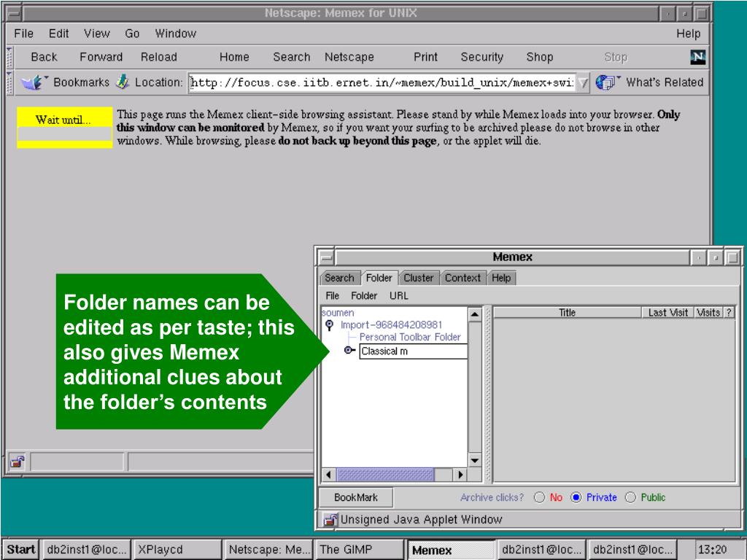
Task: Toggle the Classical m folder node handle
Action: (x=349, y=351)
